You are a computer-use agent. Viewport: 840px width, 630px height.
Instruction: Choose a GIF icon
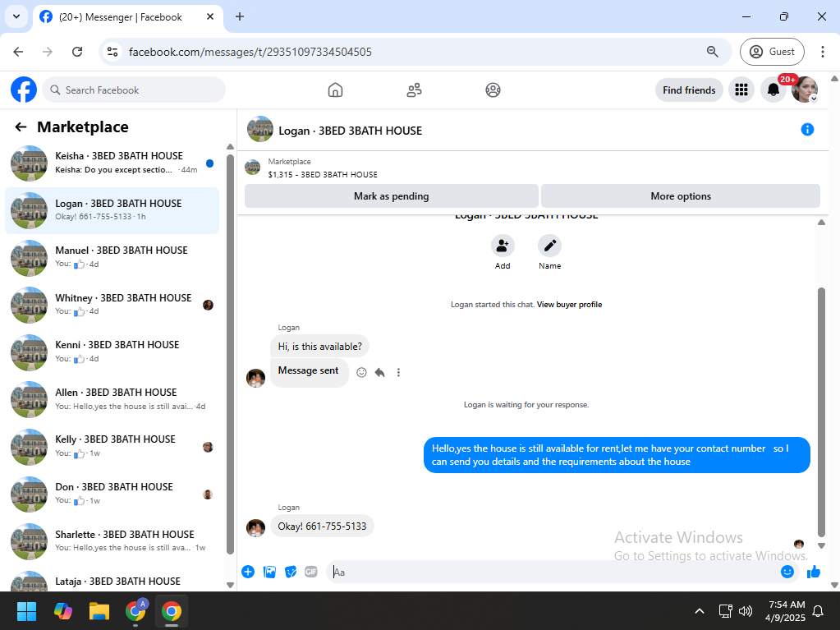coord(311,572)
